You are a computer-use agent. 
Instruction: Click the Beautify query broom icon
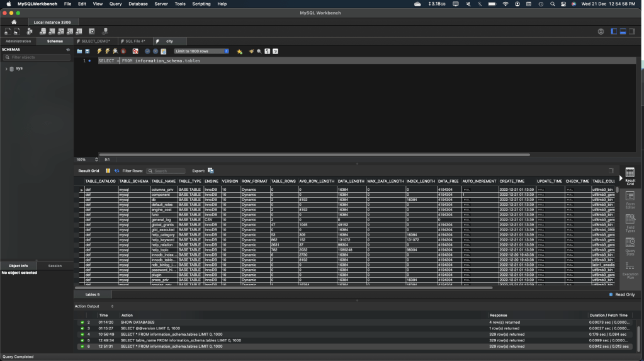pos(251,51)
